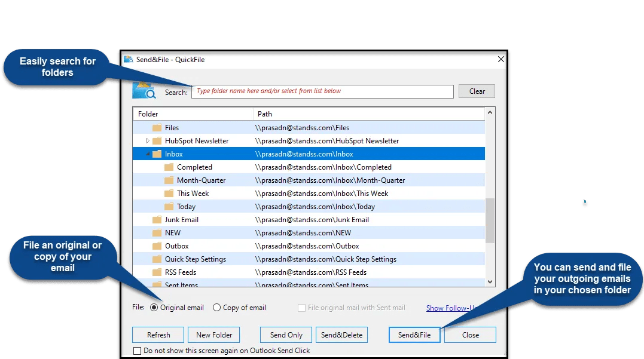The width and height of the screenshot is (644, 359).
Task: Select the RSS Feeds folder icon
Action: point(156,272)
